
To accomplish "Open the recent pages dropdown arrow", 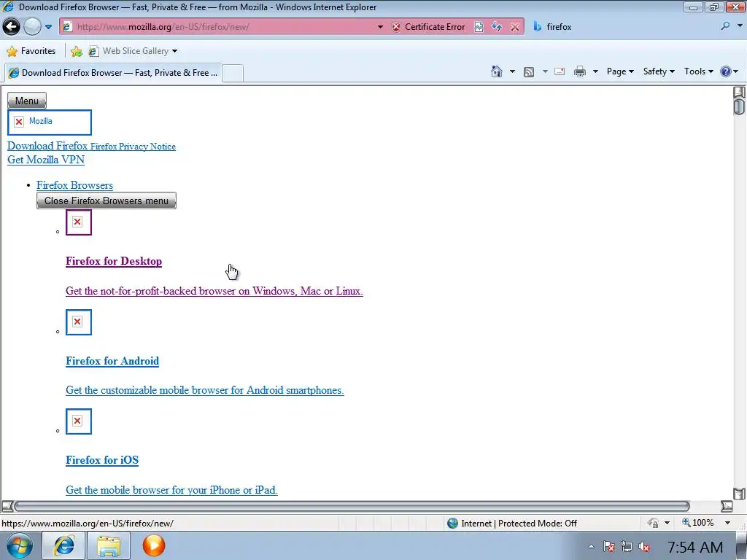I will coord(49,27).
